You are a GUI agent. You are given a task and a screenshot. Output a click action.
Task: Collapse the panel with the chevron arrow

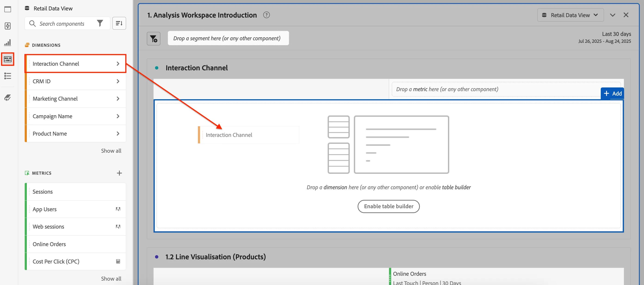(613, 15)
